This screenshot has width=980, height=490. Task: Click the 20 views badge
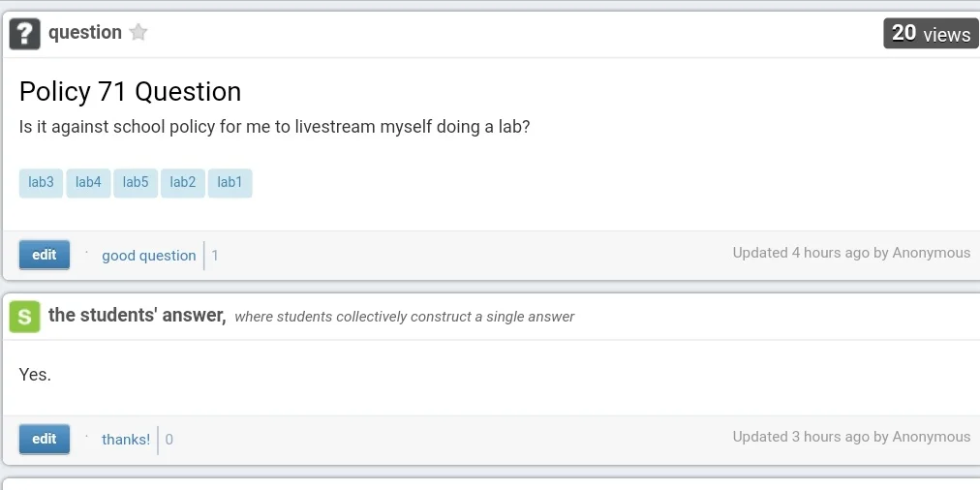[931, 33]
